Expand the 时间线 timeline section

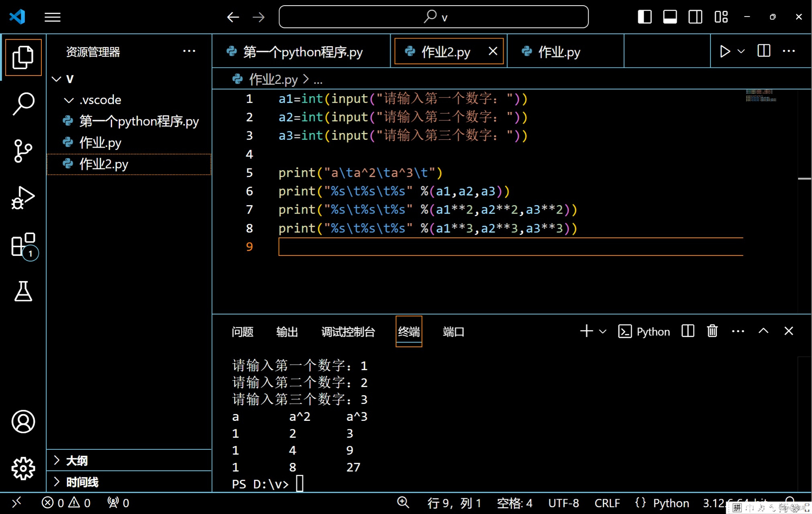tap(129, 482)
